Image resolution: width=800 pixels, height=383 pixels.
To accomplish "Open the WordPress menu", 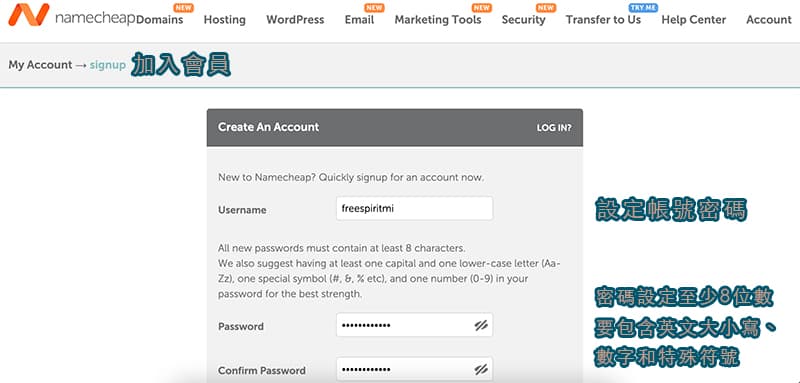I will (x=295, y=20).
